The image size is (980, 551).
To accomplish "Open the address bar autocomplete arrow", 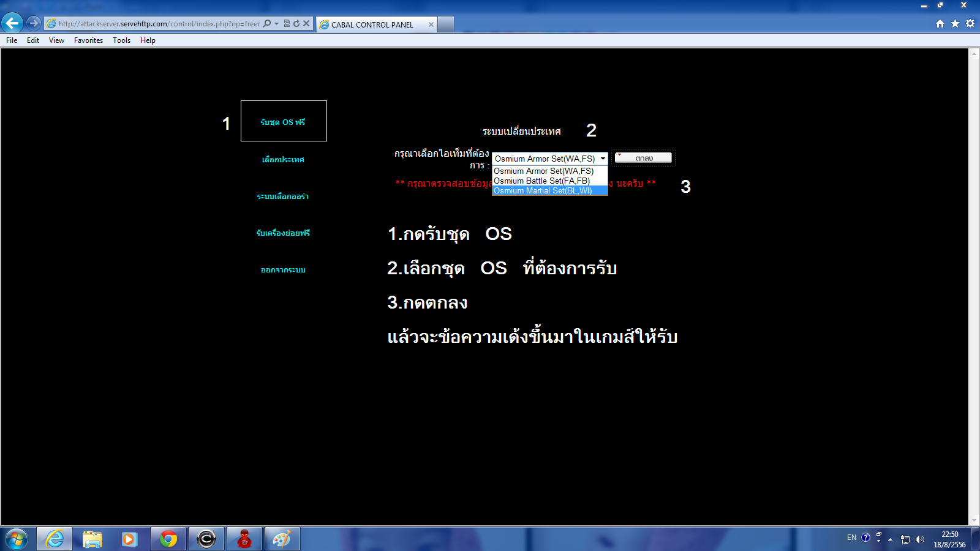I will [x=276, y=24].
